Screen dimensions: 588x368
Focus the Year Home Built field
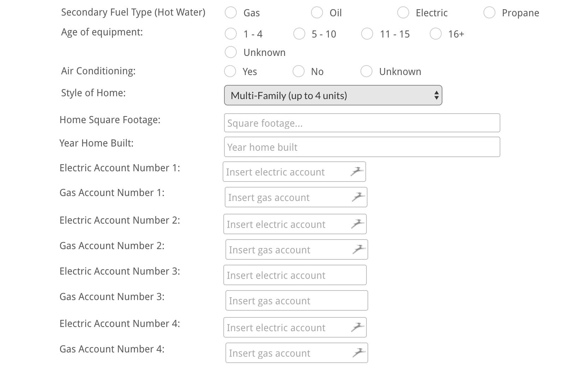362,147
